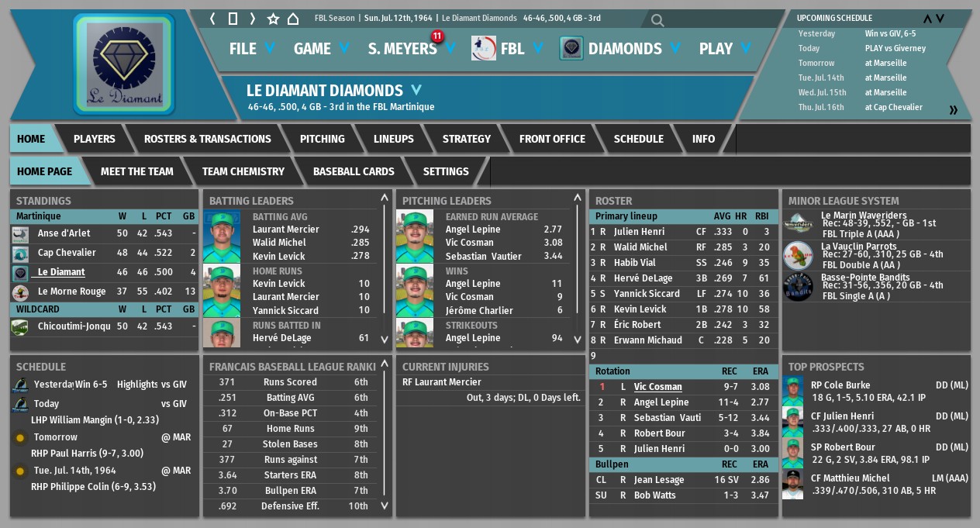Image resolution: width=980 pixels, height=528 pixels.
Task: Click the large Le Diamant team logo
Action: tap(124, 64)
